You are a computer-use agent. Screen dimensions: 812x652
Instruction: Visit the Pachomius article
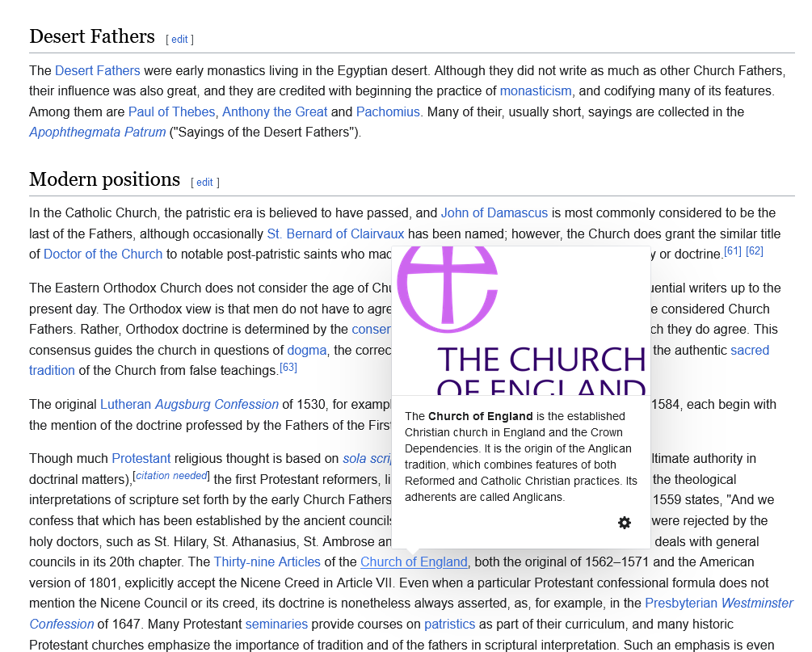(388, 111)
